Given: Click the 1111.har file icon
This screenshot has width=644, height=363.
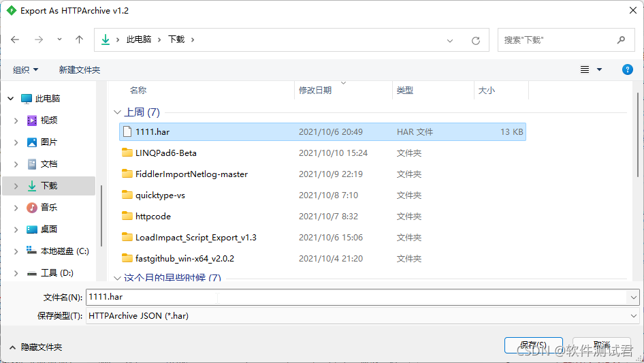Looking at the screenshot, I should coord(127,131).
